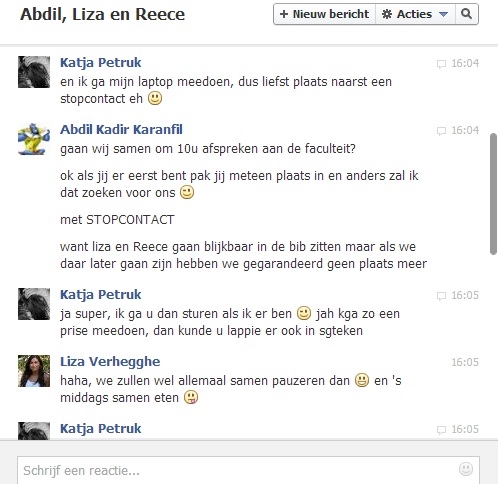Click Liza Verhegghe's profile photo

tap(34, 371)
